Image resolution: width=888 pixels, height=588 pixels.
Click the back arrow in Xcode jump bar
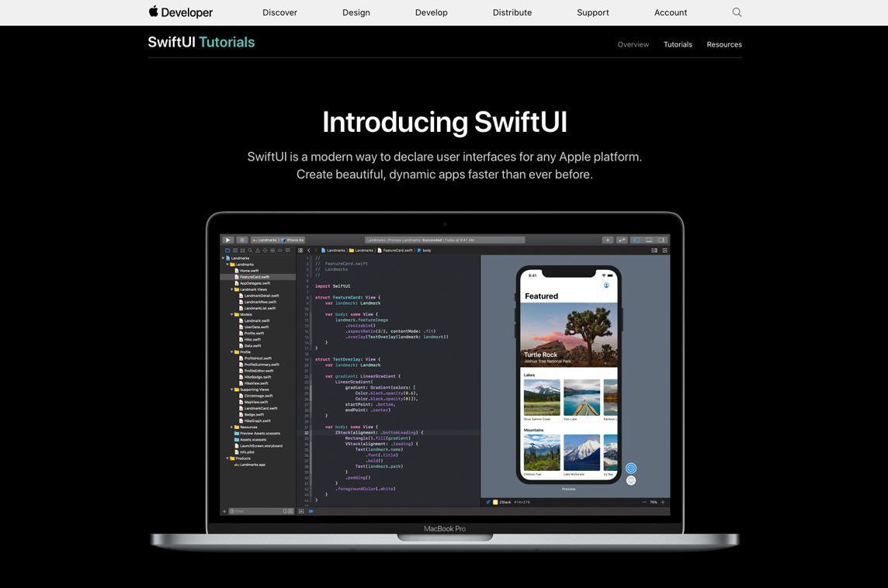click(309, 250)
